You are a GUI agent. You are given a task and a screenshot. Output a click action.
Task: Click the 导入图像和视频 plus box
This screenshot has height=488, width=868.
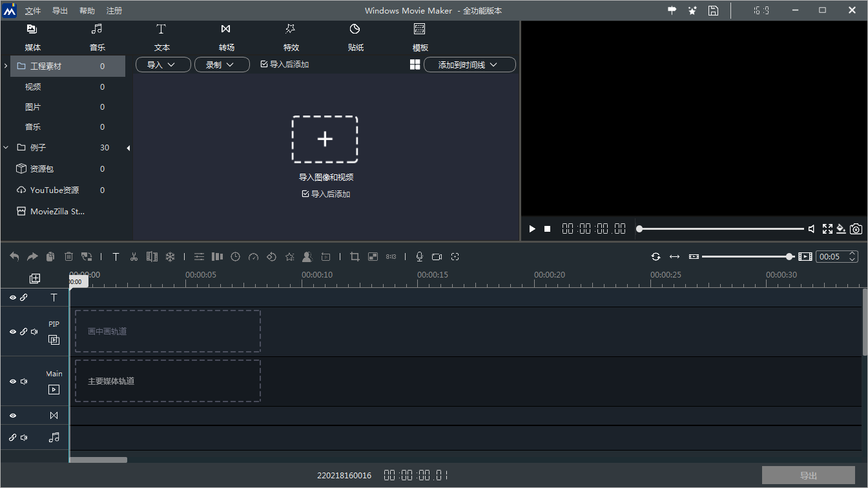[325, 139]
